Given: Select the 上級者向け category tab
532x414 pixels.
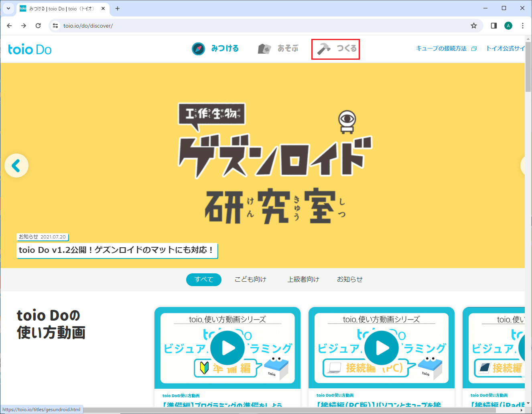Looking at the screenshot, I should (x=303, y=279).
